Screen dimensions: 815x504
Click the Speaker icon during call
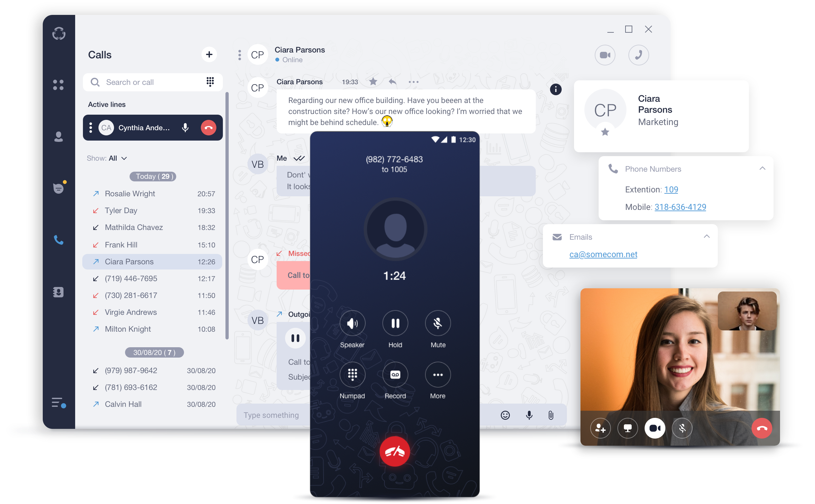point(351,324)
